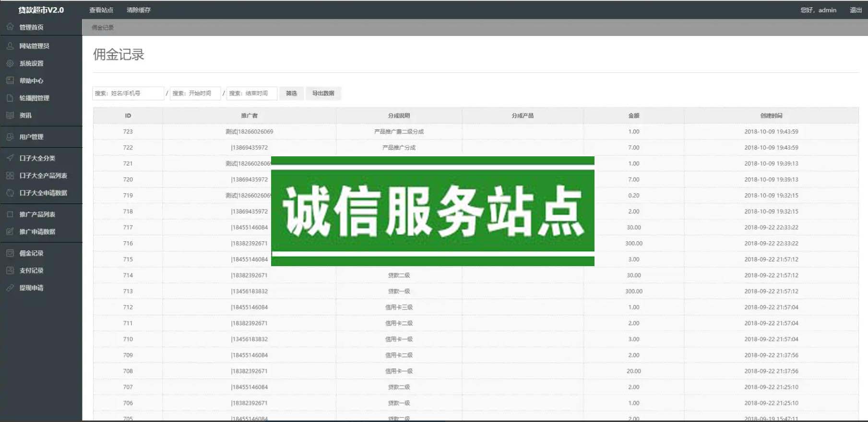The image size is (868, 422).
Task: Select 佣金记录 in the sidebar
Action: pyautogui.click(x=31, y=253)
